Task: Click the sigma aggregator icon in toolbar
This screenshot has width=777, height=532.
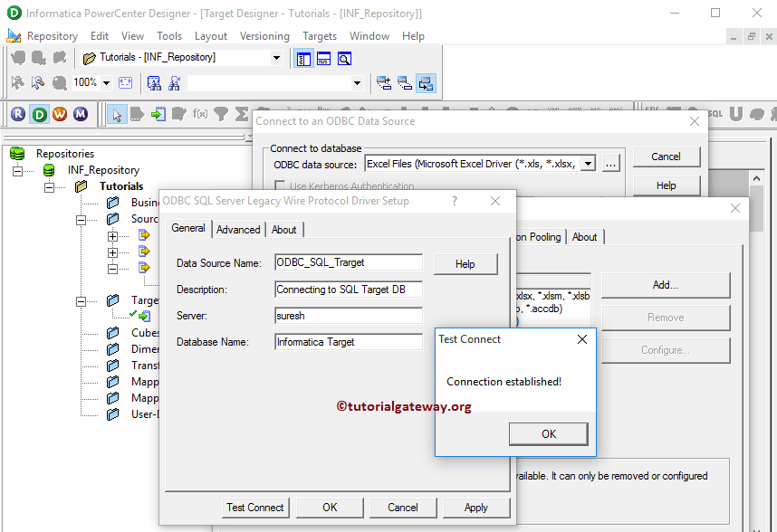Action: coord(243,113)
